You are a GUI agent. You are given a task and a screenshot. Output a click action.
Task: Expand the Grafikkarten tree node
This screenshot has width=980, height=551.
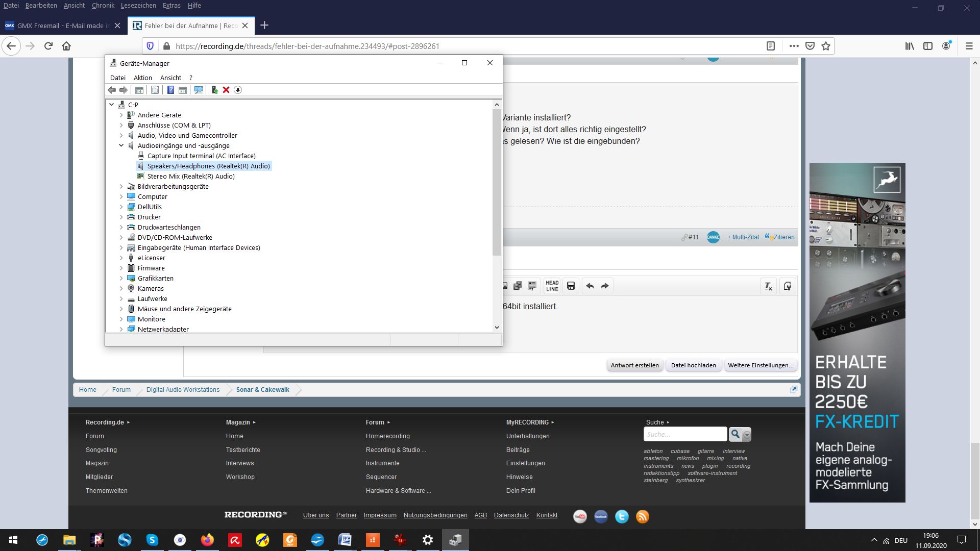pyautogui.click(x=121, y=278)
